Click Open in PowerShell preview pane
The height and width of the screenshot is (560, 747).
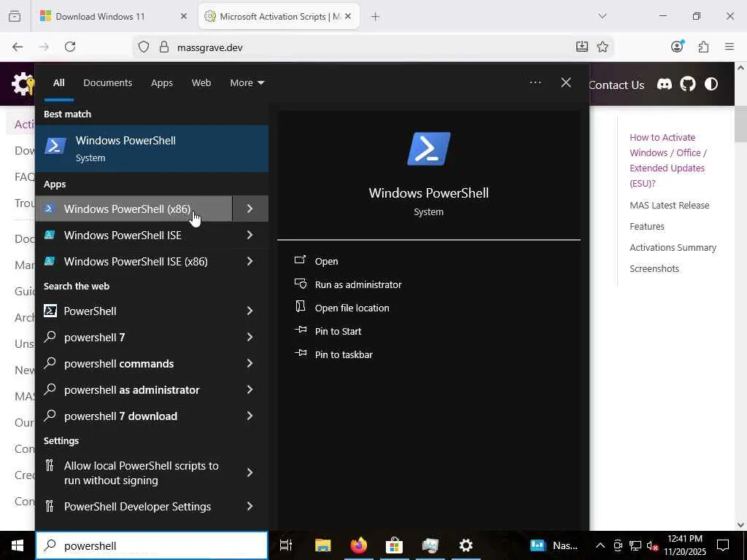click(326, 261)
